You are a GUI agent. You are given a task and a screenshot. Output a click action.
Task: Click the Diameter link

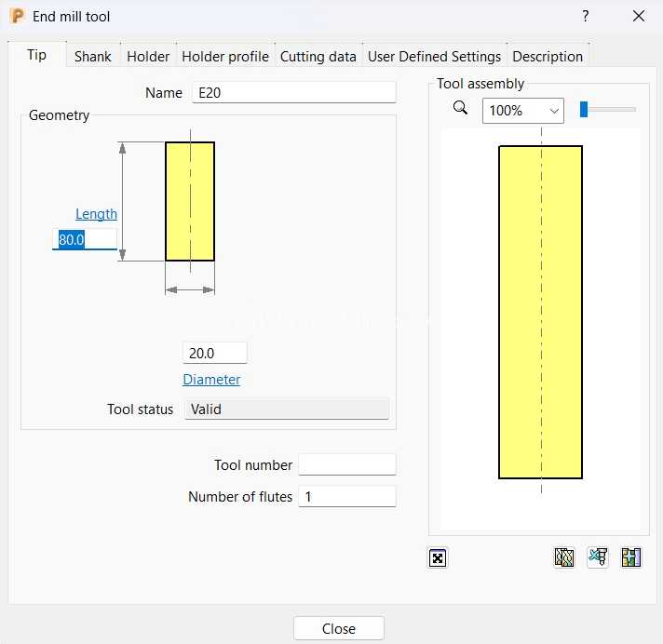[211, 379]
